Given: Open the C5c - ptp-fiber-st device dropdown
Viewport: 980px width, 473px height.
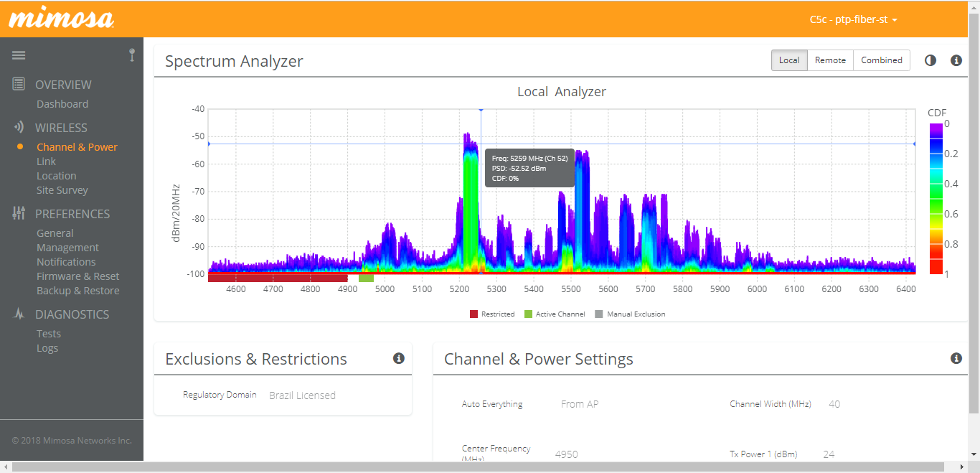Looking at the screenshot, I should (854, 19).
